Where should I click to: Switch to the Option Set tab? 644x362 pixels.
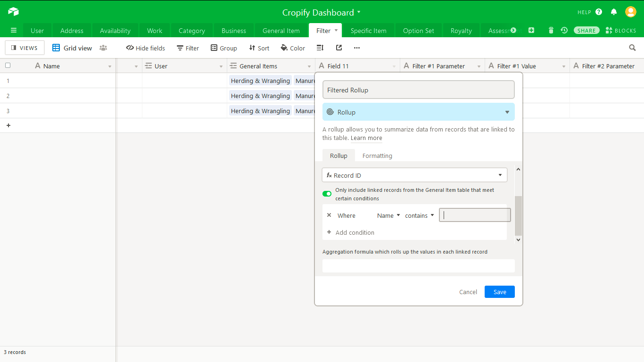coord(419,31)
